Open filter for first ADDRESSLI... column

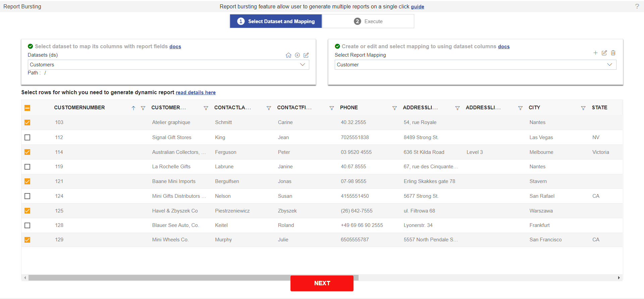457,108
